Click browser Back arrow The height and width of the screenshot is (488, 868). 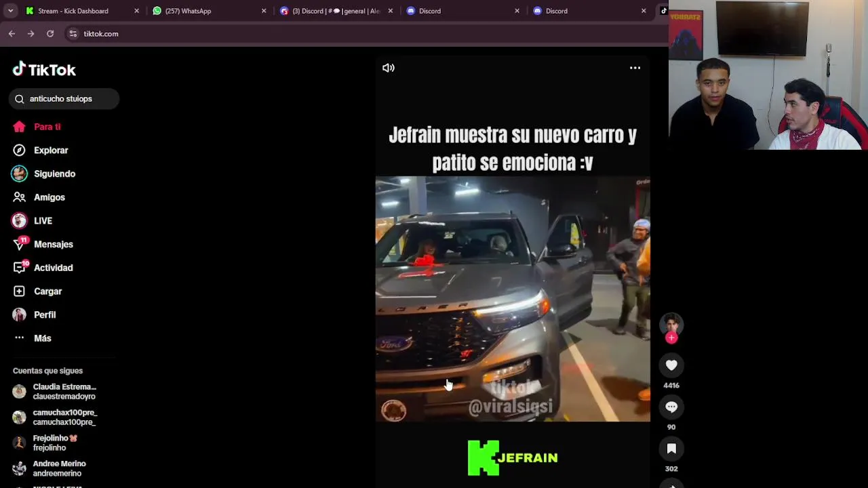coord(12,34)
